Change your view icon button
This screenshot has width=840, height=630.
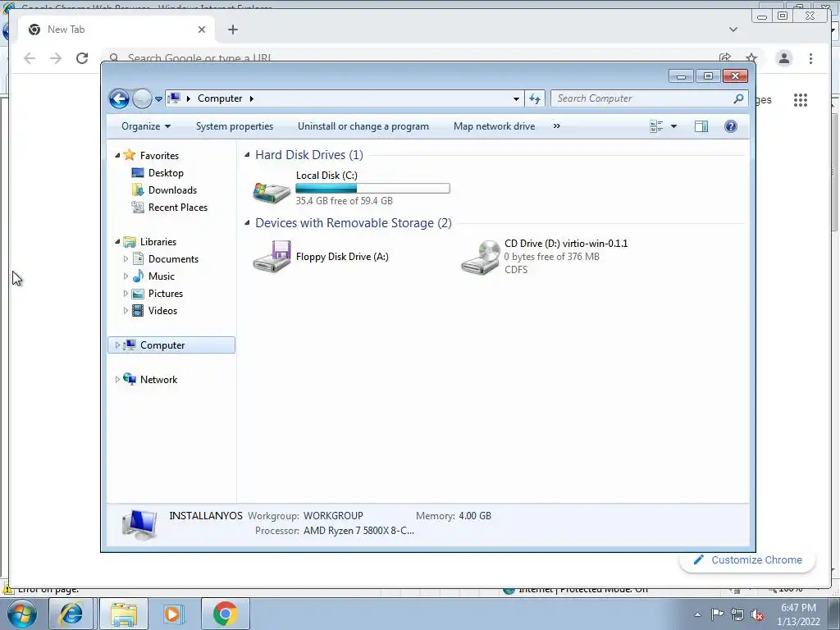click(x=656, y=126)
